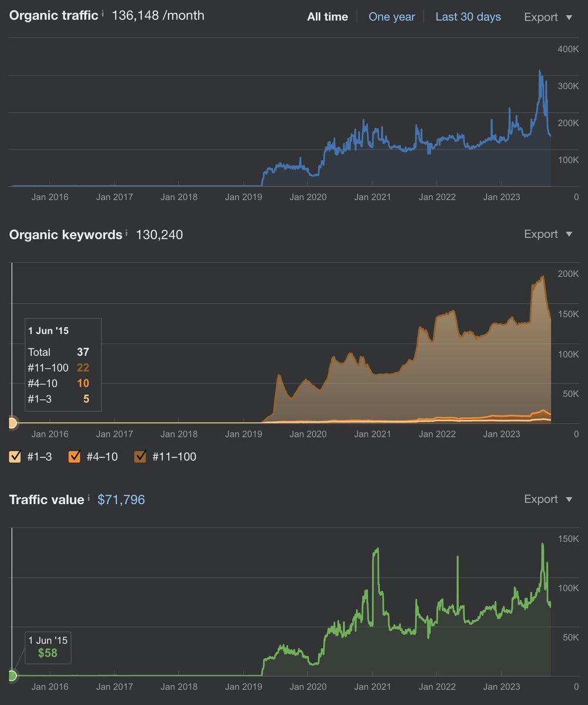The image size is (588, 705).
Task: Click the Export arrow on Organic traffic chart
Action: (x=568, y=17)
